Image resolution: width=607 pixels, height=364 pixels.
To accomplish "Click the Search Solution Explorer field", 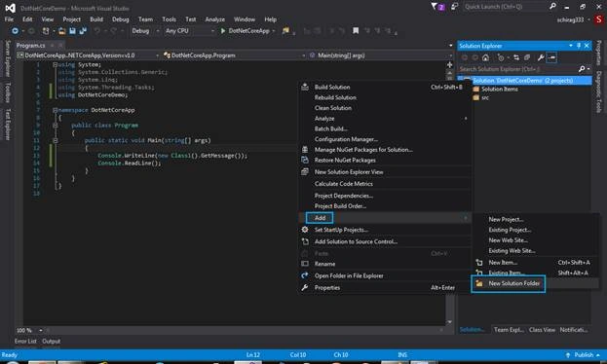I will click(x=518, y=69).
